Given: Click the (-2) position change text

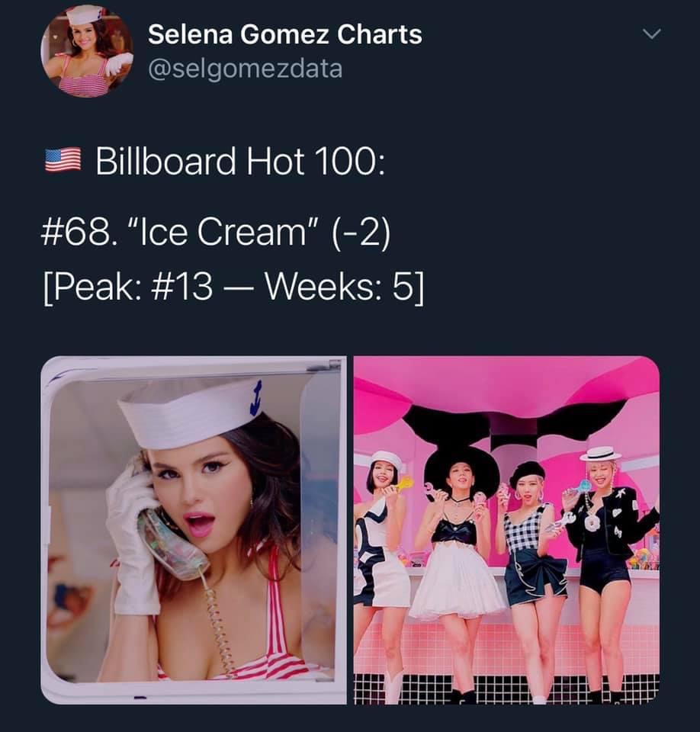Looking at the screenshot, I should point(361,233).
